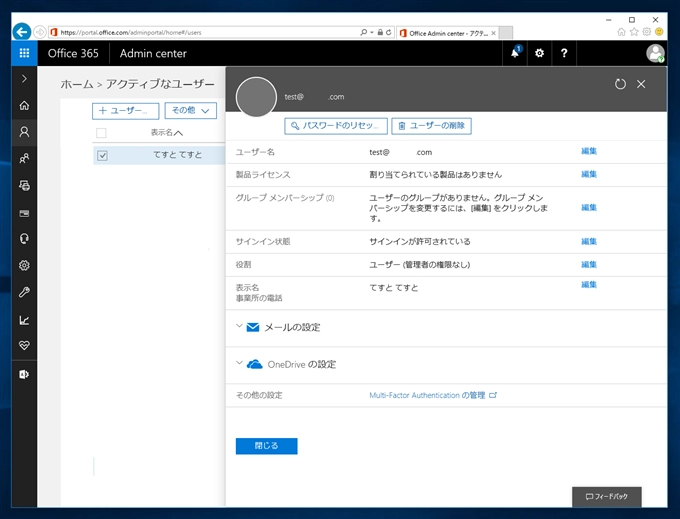
Task: Expand the left navigation with the chevron
Action: (x=24, y=78)
